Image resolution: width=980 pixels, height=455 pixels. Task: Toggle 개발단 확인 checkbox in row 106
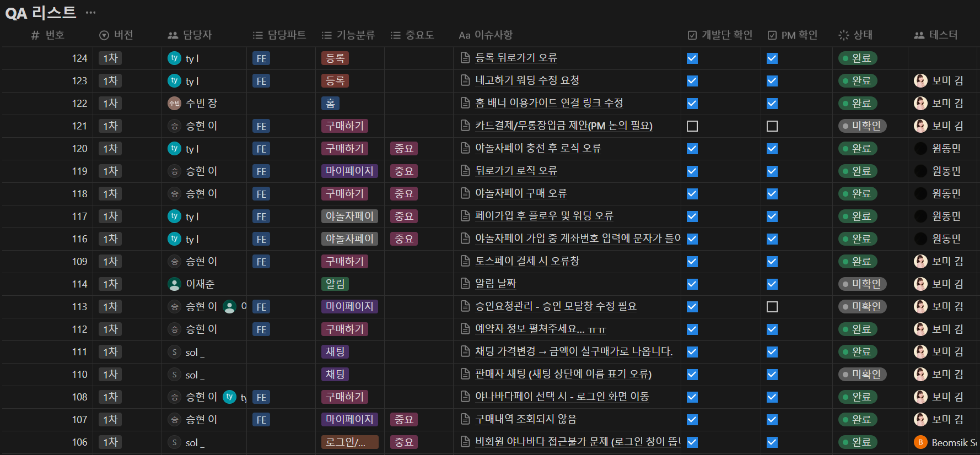click(x=692, y=442)
